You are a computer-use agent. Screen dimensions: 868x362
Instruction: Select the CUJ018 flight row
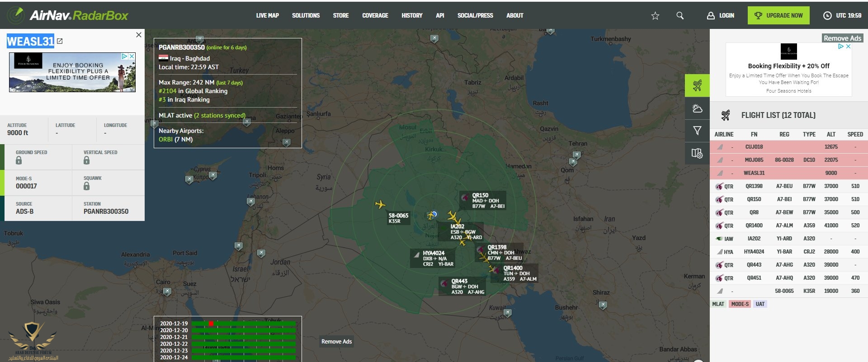789,147
